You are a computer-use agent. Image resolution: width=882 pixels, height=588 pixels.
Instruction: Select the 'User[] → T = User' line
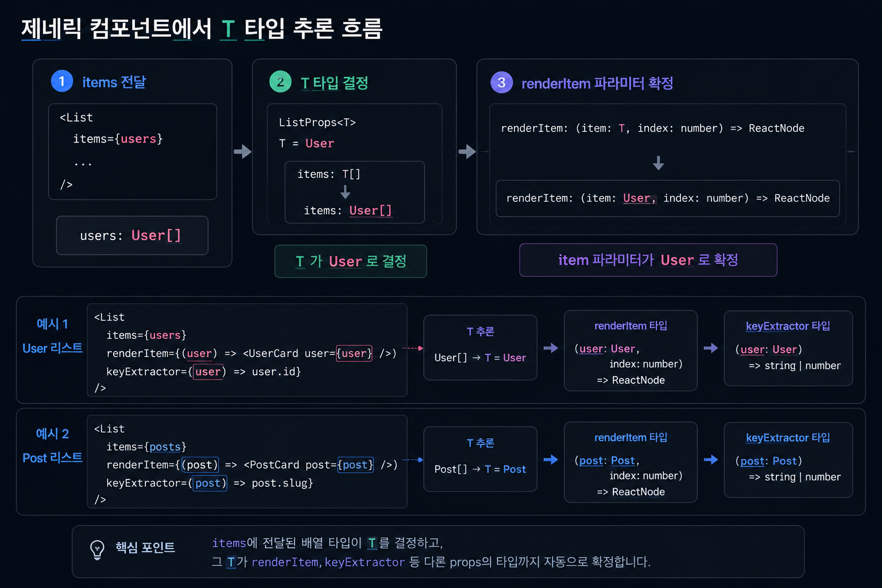(x=480, y=358)
